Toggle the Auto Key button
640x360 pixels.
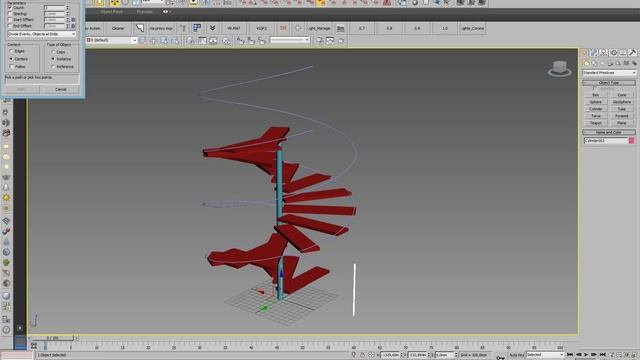point(516,355)
